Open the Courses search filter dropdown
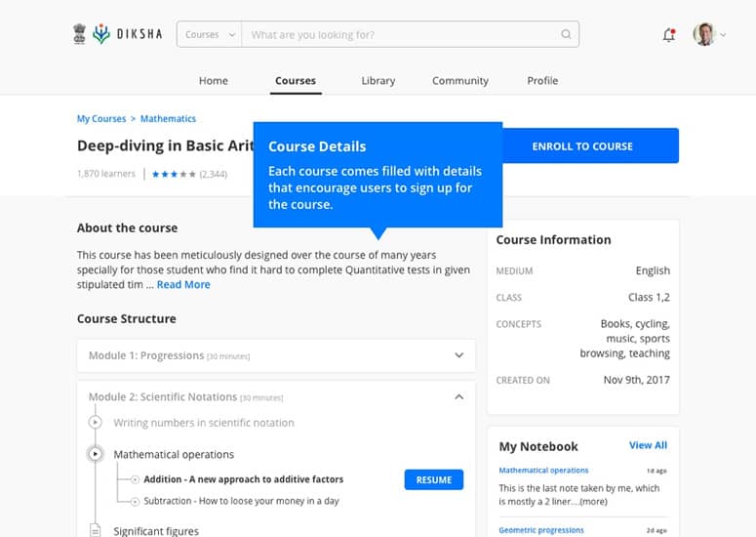Viewport: 756px width, 537px height. pyautogui.click(x=210, y=35)
